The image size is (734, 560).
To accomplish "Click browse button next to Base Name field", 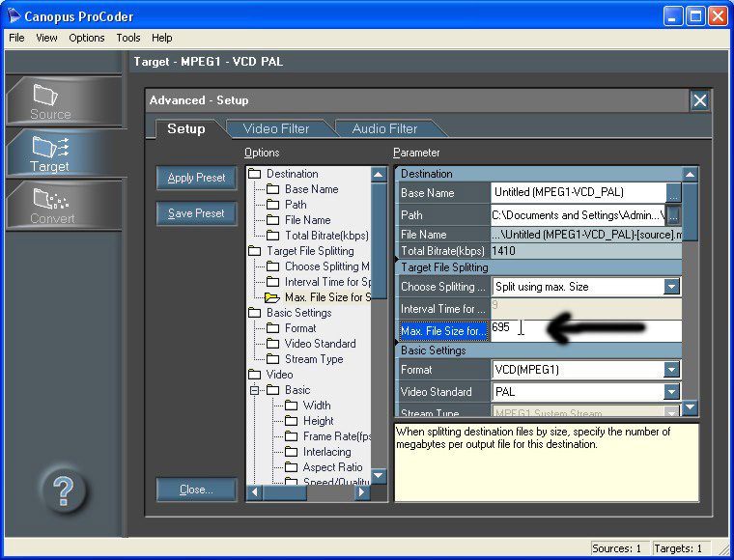I will 673,192.
